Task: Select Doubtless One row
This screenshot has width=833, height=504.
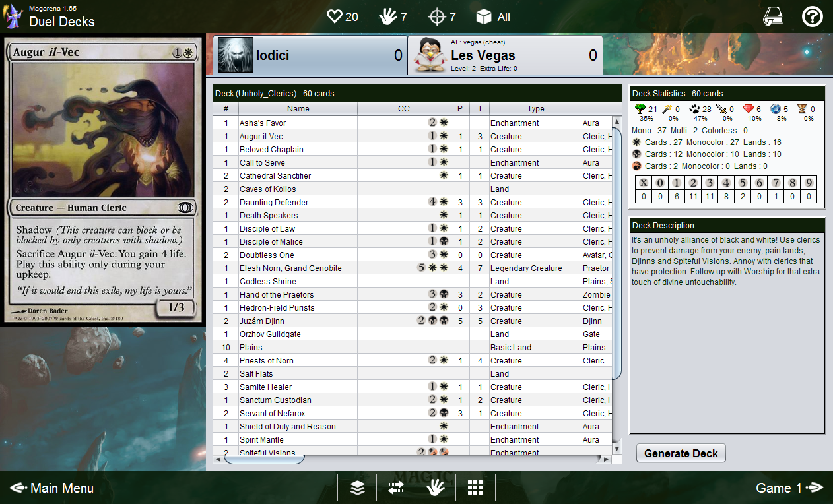Action: click(413, 255)
